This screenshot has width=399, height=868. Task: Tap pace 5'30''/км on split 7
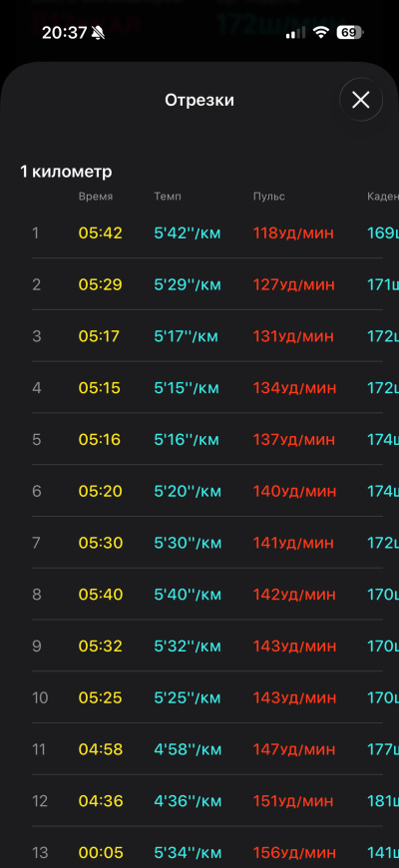point(188,543)
